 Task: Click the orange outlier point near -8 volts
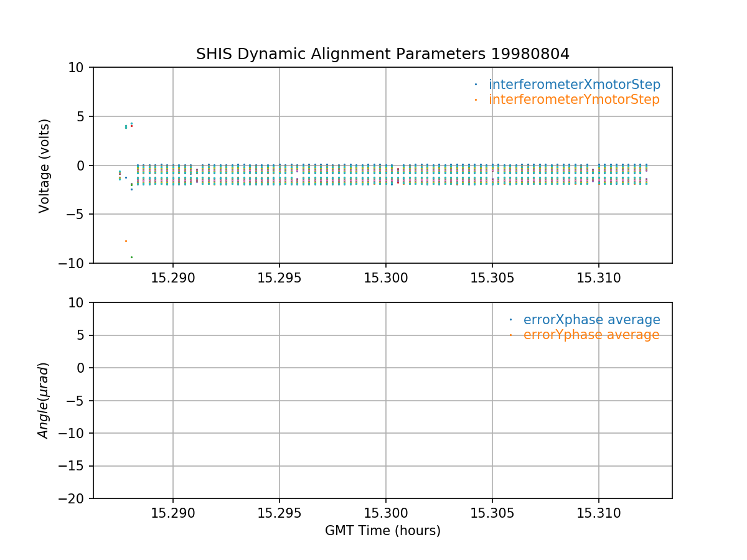126,241
